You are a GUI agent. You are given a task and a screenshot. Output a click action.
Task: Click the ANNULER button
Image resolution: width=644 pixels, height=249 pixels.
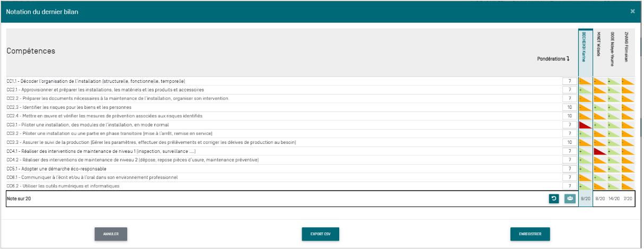(x=111, y=234)
